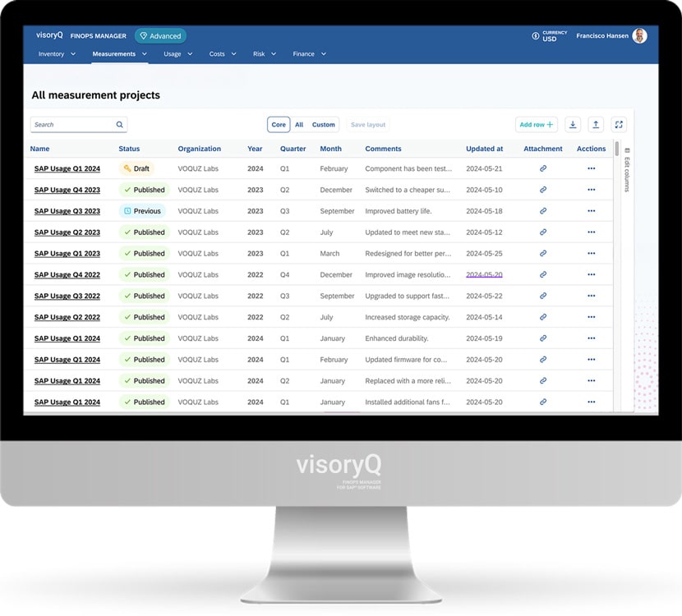Image resolution: width=682 pixels, height=616 pixels.
Task: Click the Add row button
Action: [x=537, y=125]
